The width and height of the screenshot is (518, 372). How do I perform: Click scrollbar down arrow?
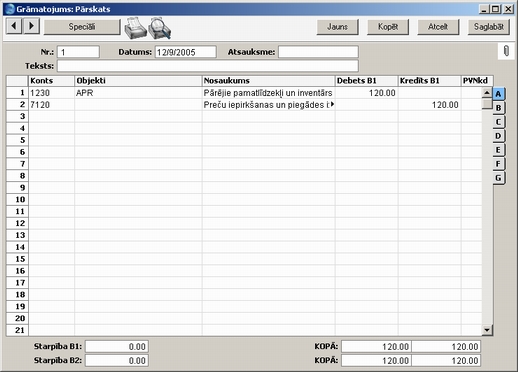coord(487,330)
